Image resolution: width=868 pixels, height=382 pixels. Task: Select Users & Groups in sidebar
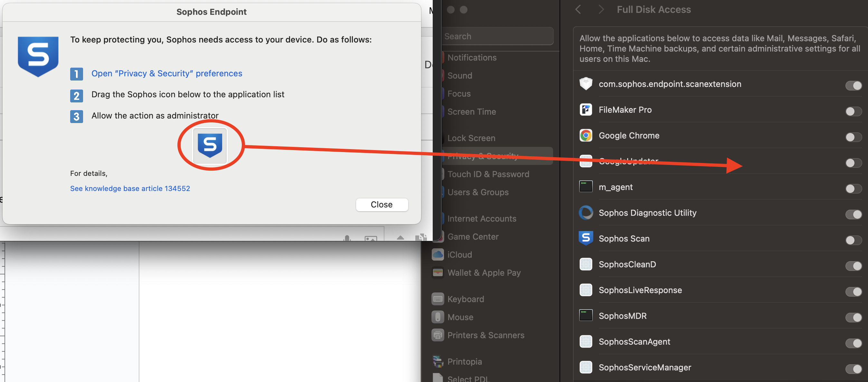coord(478,192)
